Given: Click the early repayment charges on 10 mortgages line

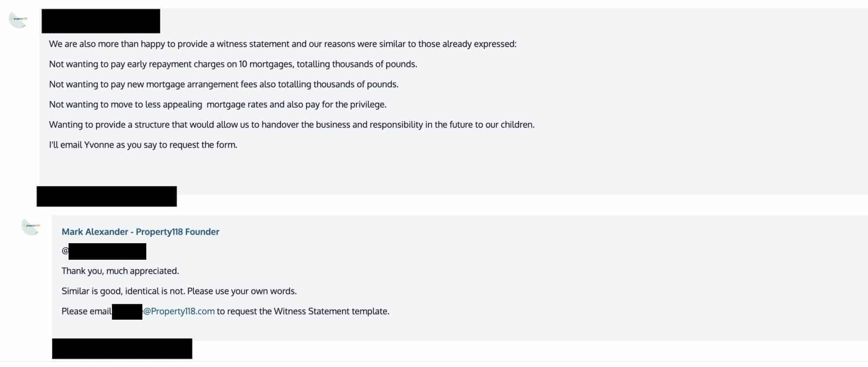Looking at the screenshot, I should click(233, 64).
